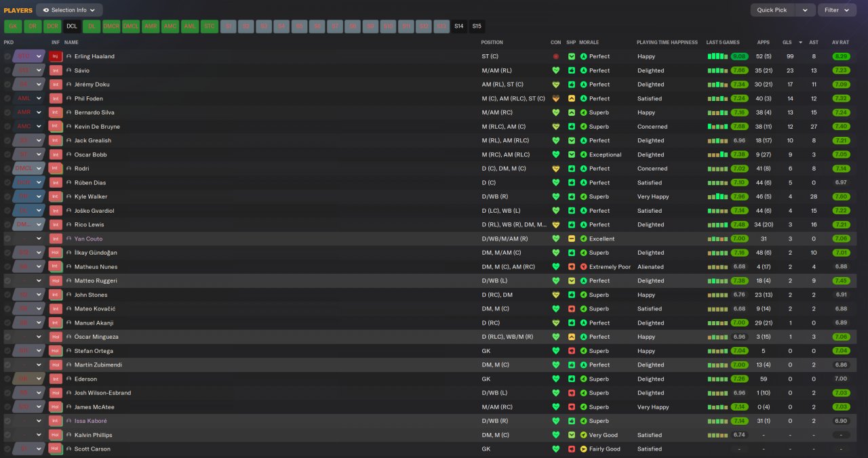Viewport: 868px width, 458px height.
Task: Click Scott Carson's yellow Fairly Good morale icon
Action: [x=583, y=449]
